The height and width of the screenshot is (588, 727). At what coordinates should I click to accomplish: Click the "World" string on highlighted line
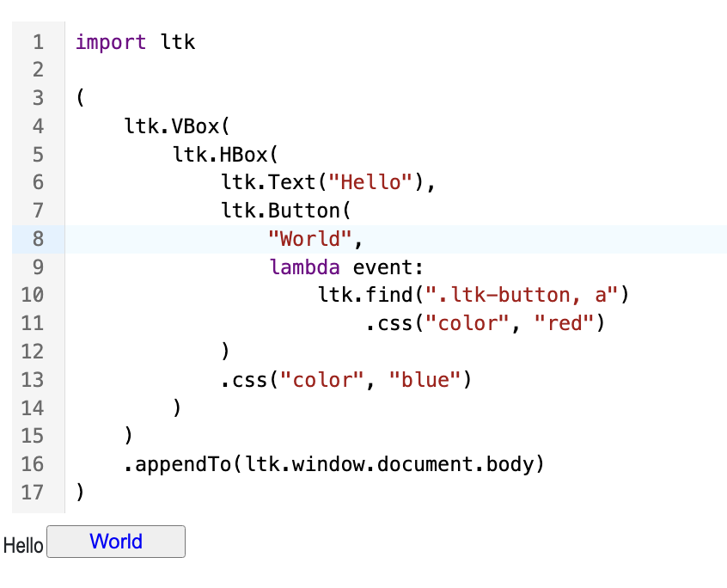click(x=310, y=239)
